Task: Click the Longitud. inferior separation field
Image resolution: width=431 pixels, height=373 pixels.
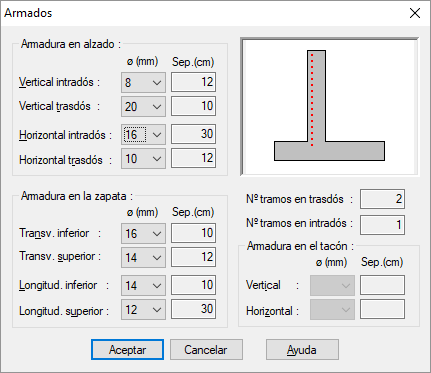Action: (x=193, y=285)
